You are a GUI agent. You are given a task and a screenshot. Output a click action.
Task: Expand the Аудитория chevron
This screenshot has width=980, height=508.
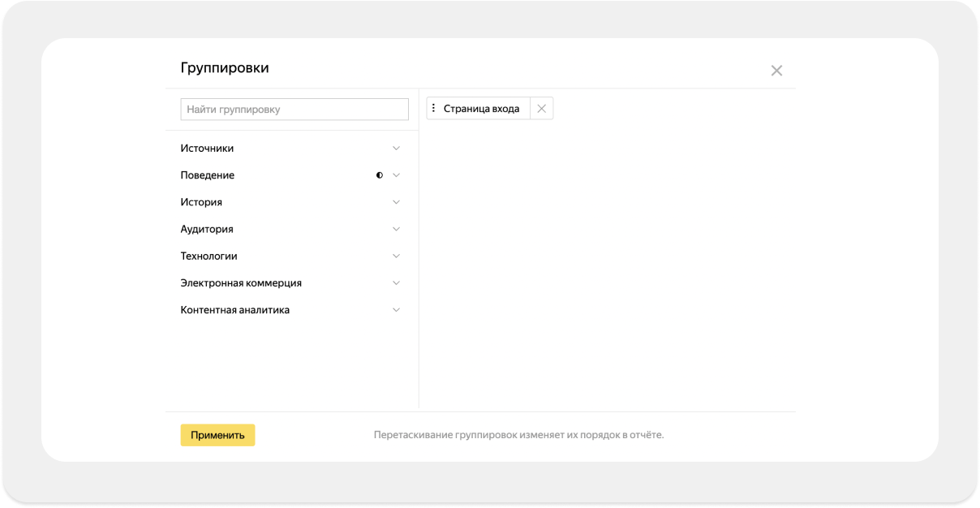tap(396, 229)
